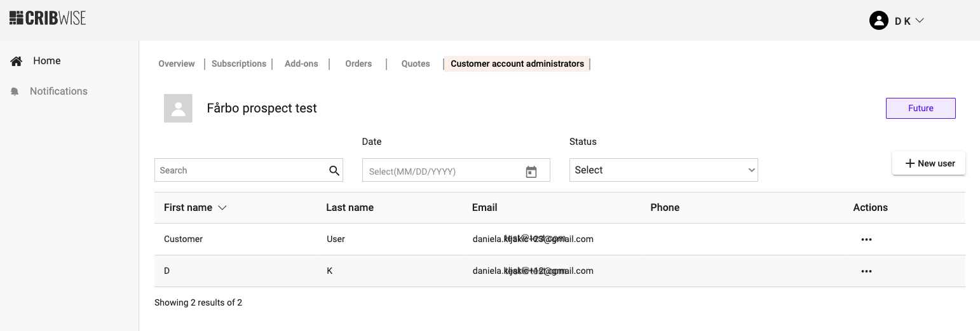Open the Home sidebar item
The image size is (980, 331).
[x=46, y=61]
